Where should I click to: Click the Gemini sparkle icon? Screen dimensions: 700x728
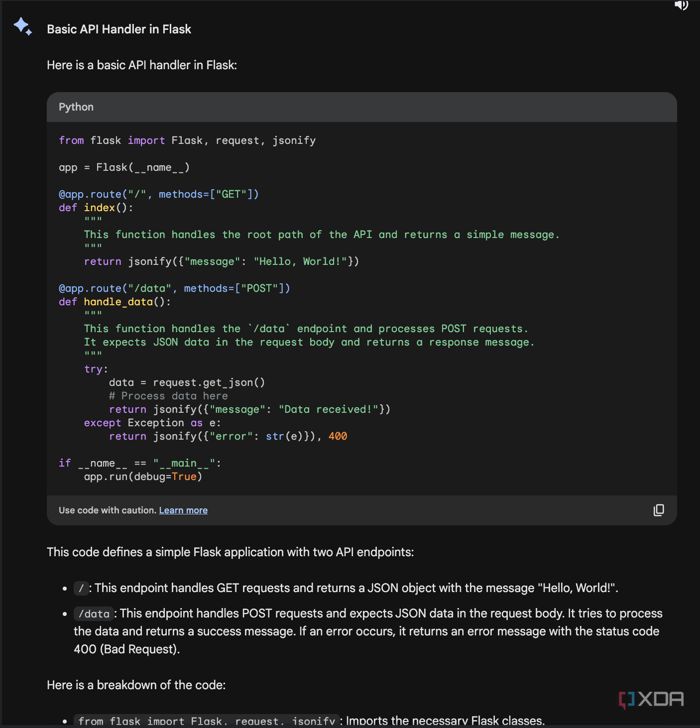23,26
